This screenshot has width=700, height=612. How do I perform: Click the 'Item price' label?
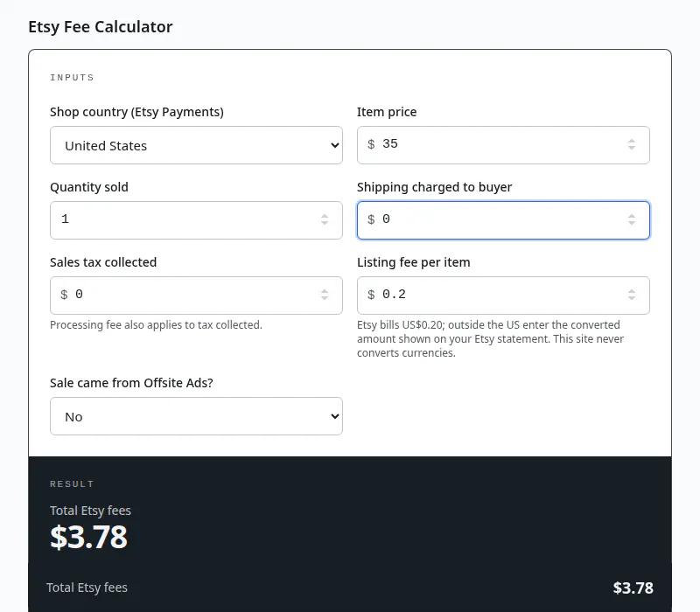[387, 112]
